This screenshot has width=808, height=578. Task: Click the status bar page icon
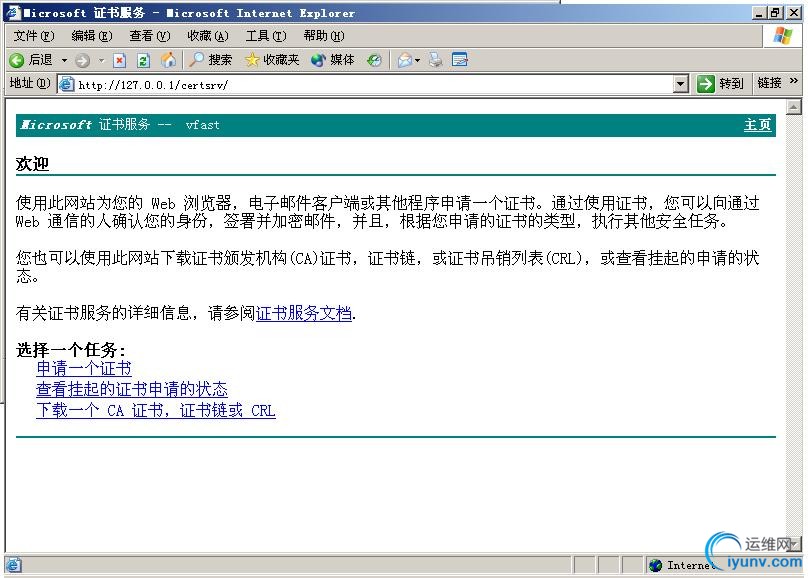pos(13,565)
